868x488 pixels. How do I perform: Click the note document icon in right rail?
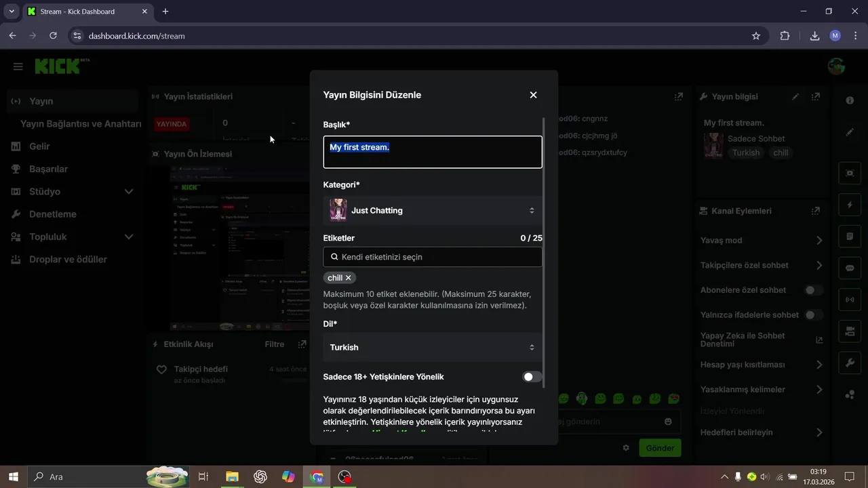coord(850,237)
